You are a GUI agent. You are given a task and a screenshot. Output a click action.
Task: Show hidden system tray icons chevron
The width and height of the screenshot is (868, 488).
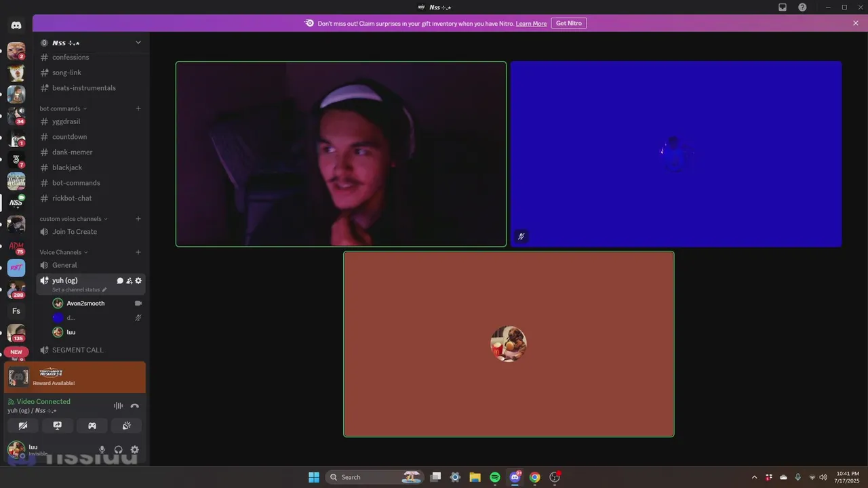point(754,477)
